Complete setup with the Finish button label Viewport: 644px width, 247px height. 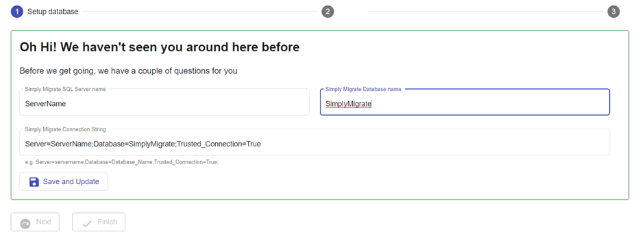[x=107, y=222]
